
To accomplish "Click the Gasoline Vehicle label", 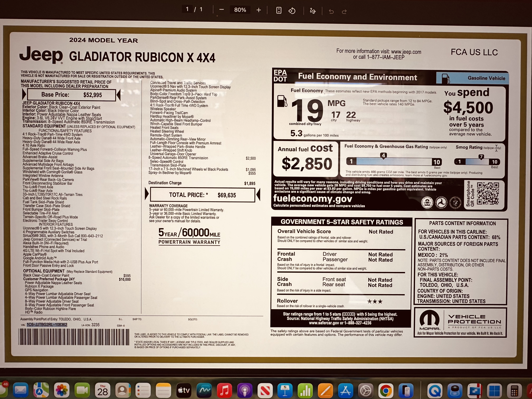I will click(x=486, y=78).
